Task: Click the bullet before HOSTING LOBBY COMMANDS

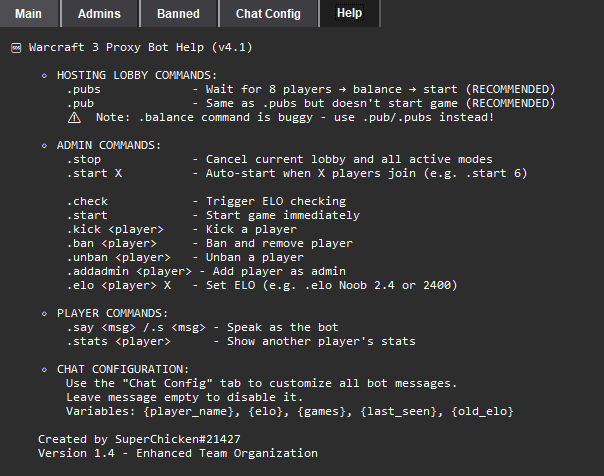Action: 44,75
